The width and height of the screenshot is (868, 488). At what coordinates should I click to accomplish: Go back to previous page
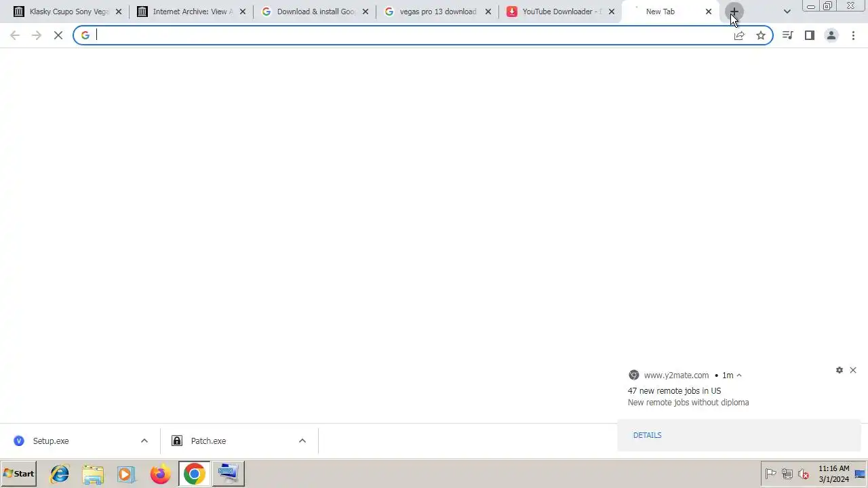[15, 35]
